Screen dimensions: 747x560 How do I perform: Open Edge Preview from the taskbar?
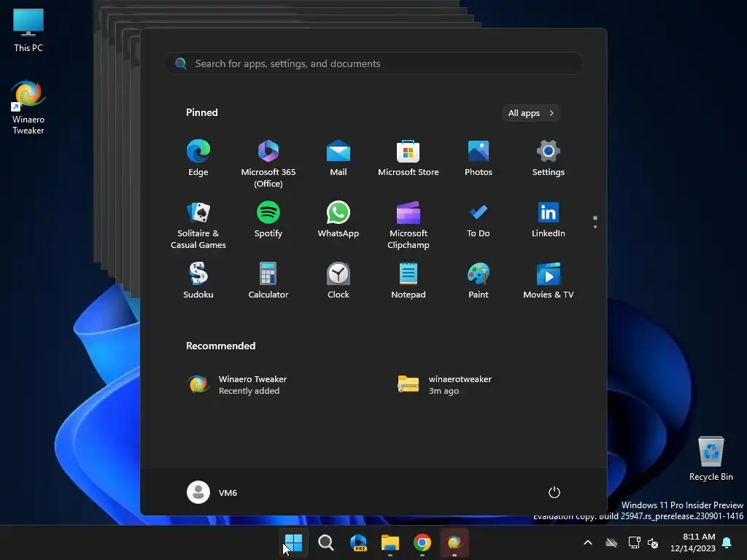coord(358,542)
